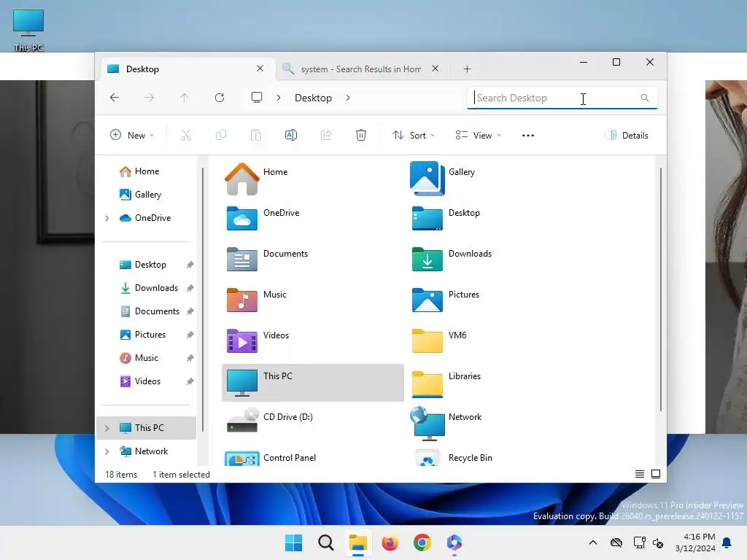Click chevron before Desktop in address bar
The height and width of the screenshot is (560, 747).
click(279, 98)
